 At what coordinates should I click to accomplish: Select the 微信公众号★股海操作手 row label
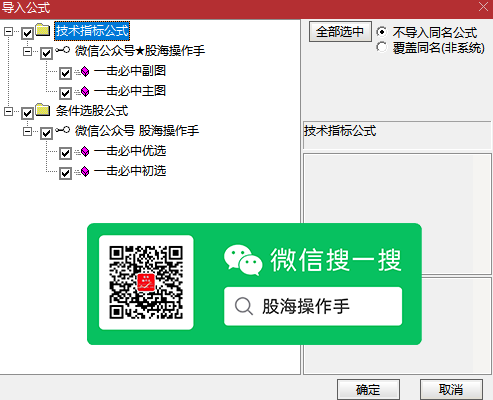tap(140, 51)
